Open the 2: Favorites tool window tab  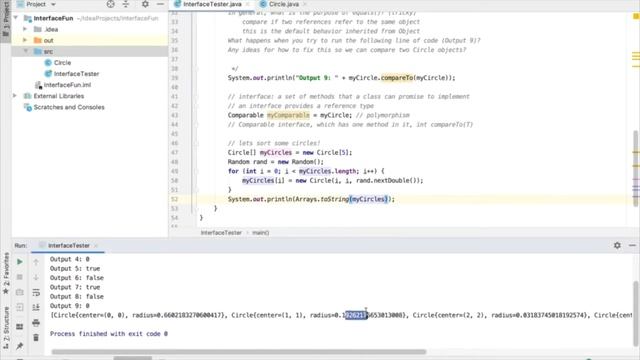(x=6, y=273)
